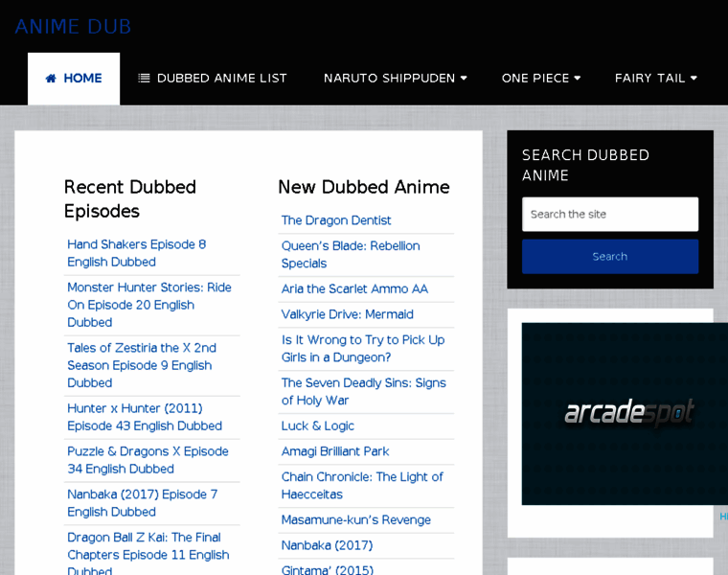The width and height of the screenshot is (728, 575).
Task: Open Monster Hunter Stories: Ride On Episode 20
Action: [x=149, y=305]
